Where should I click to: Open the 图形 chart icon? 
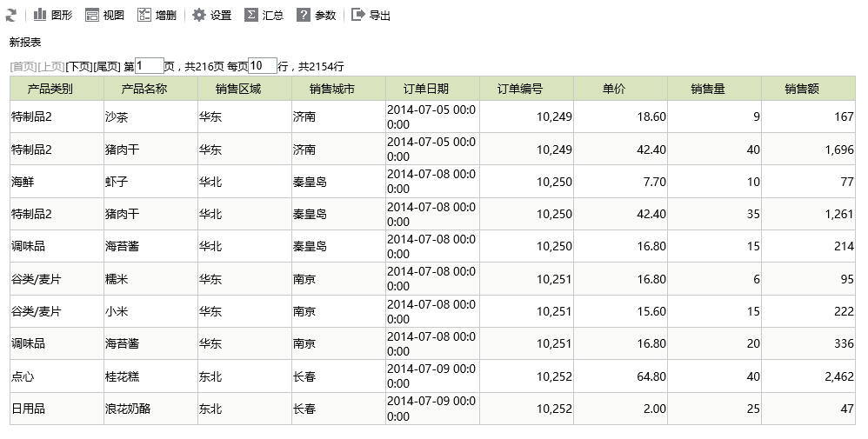coord(40,15)
